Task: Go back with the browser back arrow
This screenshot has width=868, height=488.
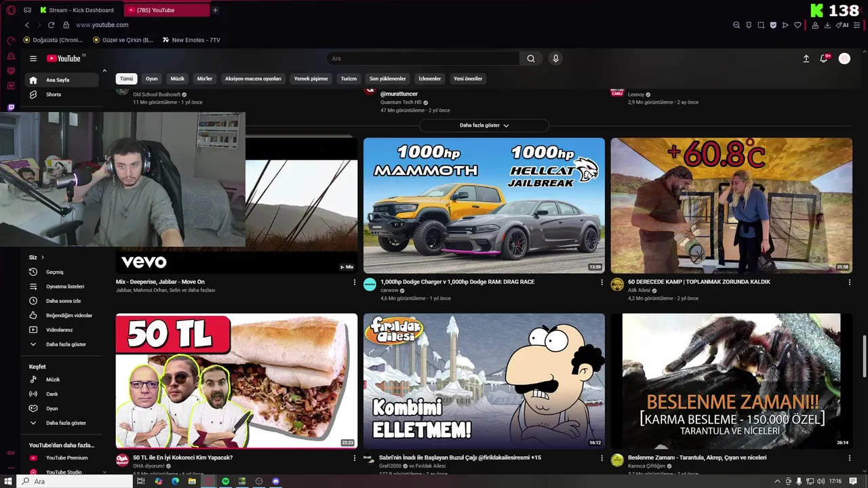Action: point(27,25)
